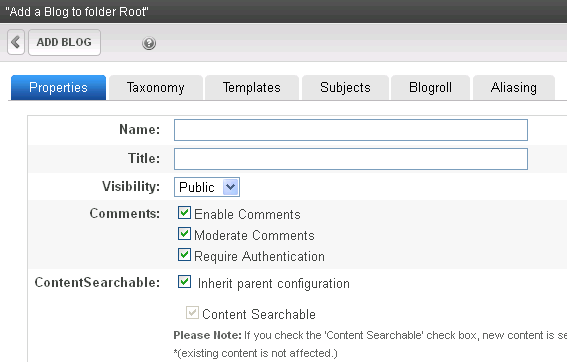Switch to the Properties tab

[x=58, y=88]
